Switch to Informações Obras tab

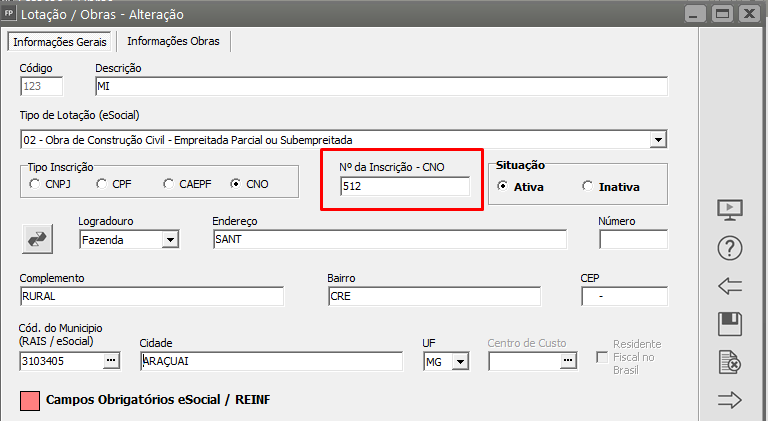click(173, 41)
